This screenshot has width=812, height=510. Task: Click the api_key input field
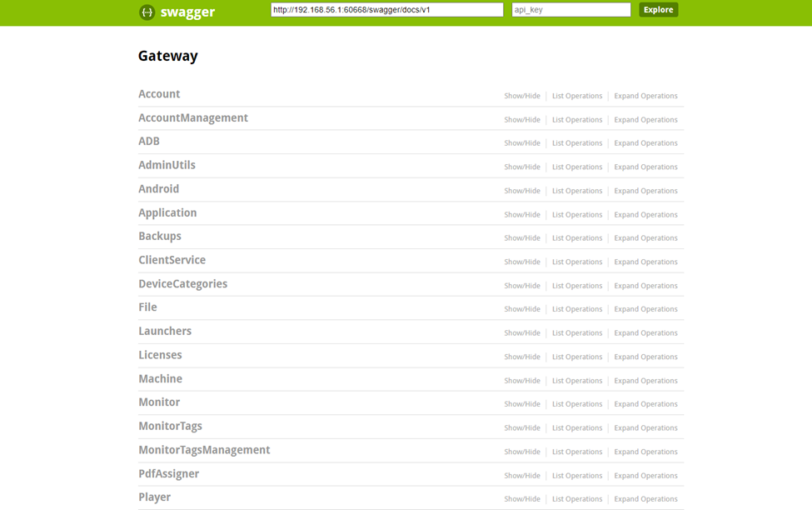coord(570,10)
